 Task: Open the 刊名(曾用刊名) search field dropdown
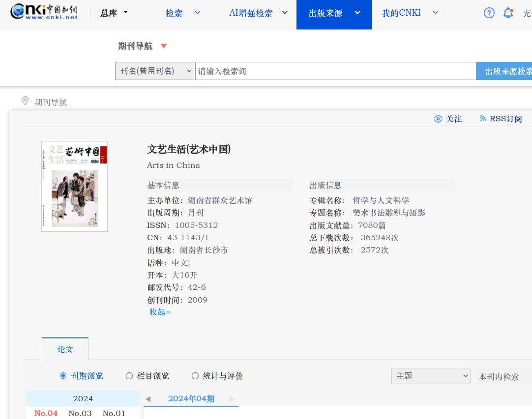click(154, 71)
